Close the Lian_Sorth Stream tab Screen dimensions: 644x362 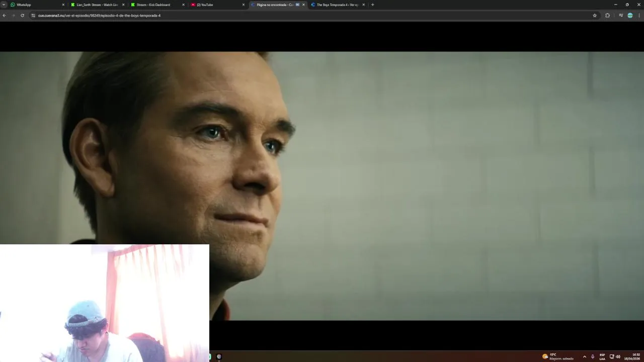[x=123, y=5]
